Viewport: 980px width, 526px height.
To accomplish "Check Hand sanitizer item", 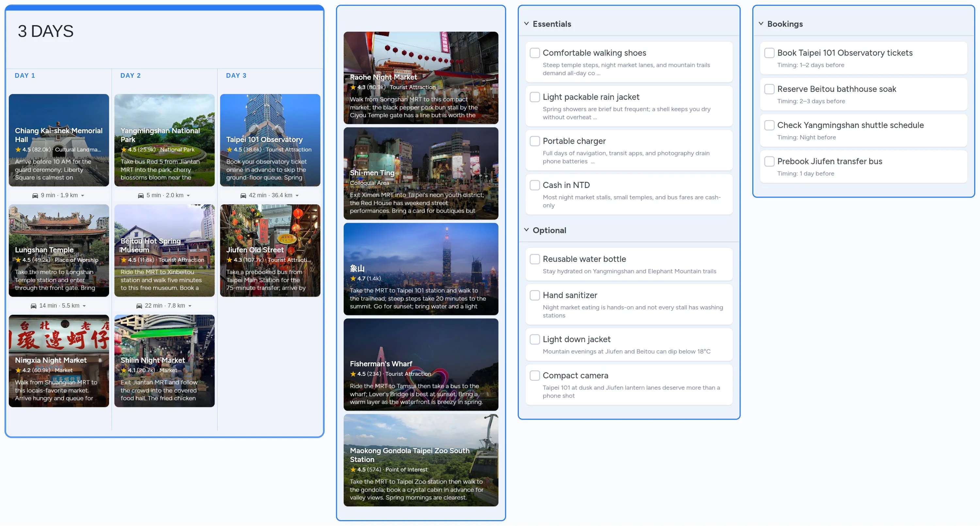I will [535, 295].
